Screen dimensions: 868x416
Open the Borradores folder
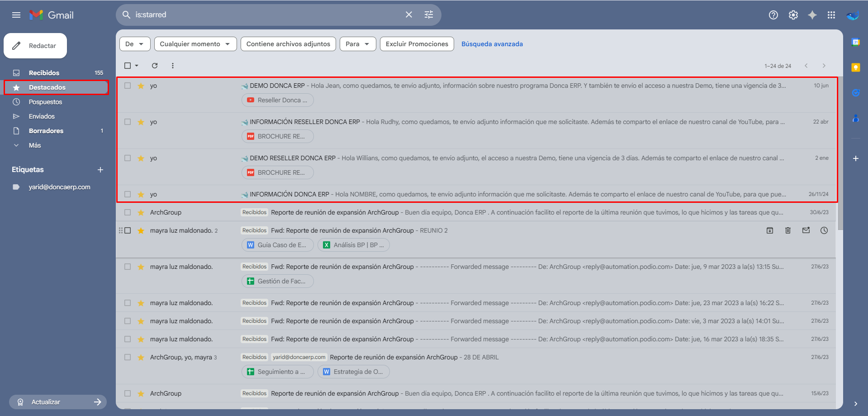[x=46, y=131]
